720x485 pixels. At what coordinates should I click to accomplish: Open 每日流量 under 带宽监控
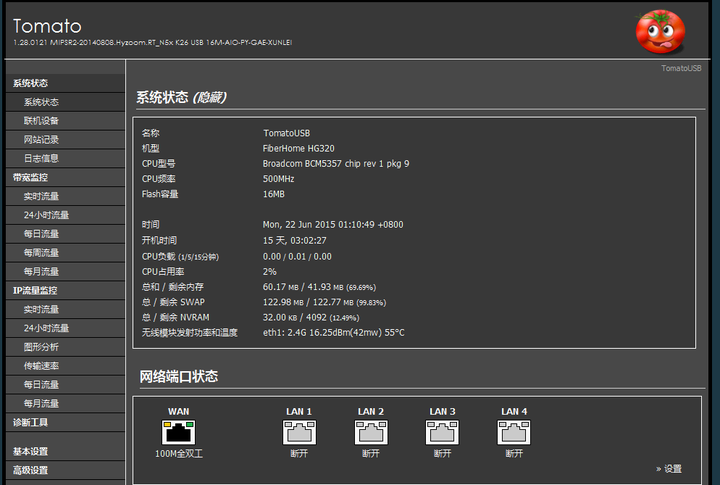[65, 234]
